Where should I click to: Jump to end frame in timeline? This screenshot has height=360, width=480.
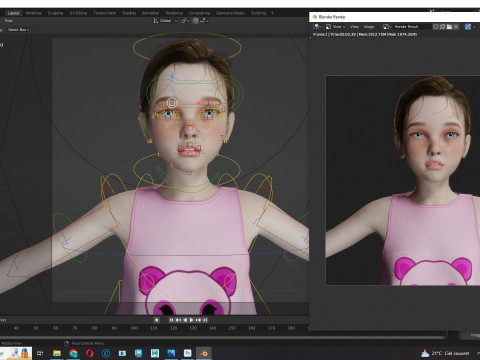click(205, 320)
